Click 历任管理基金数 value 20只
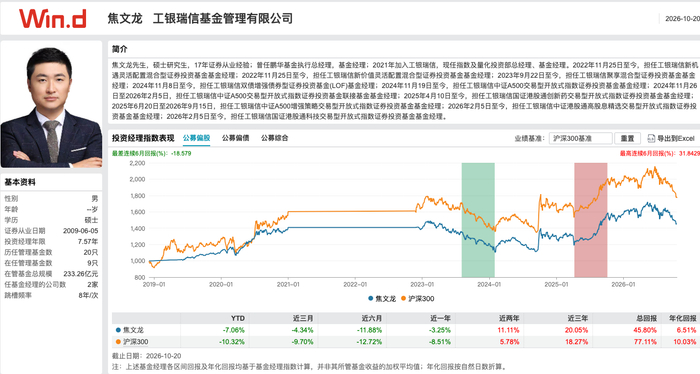700x374 pixels. 91,252
